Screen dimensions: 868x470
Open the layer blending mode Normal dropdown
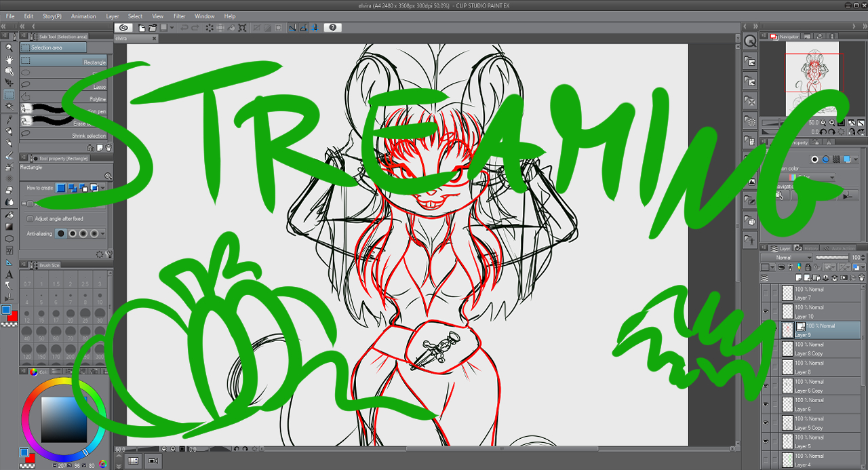787,258
